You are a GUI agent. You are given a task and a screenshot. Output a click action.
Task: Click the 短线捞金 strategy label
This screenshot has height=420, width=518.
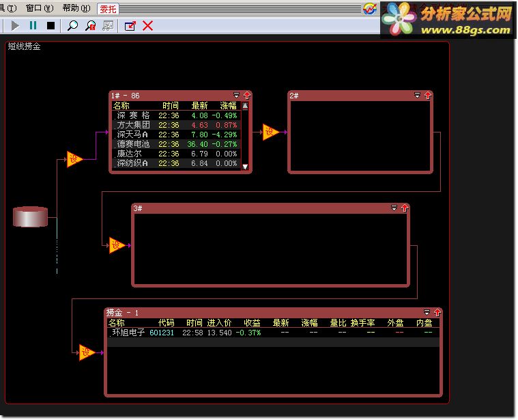coord(24,46)
